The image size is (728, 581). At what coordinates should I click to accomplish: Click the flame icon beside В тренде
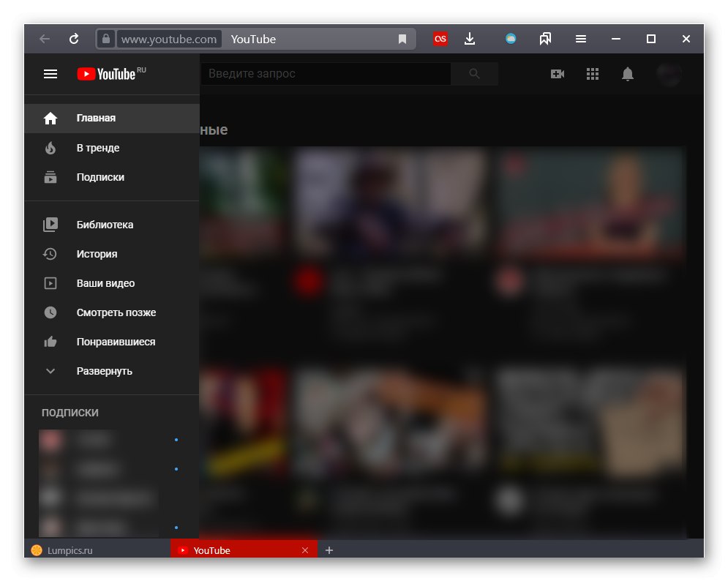[50, 148]
